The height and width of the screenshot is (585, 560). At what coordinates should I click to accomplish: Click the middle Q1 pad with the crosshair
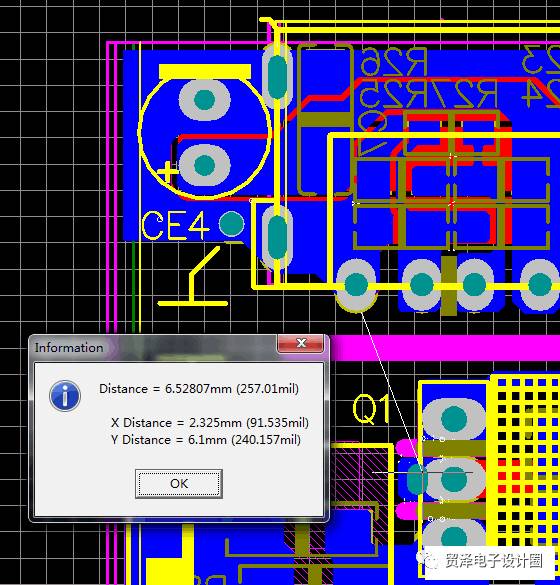click(454, 479)
